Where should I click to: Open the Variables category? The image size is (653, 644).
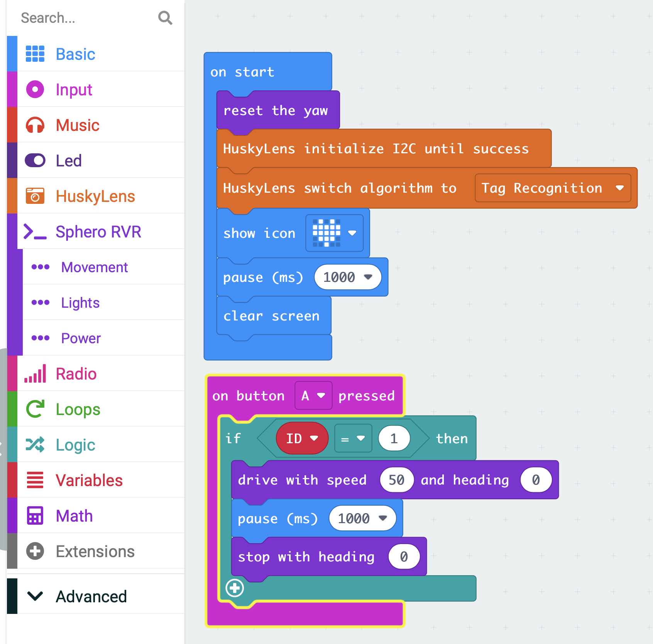coord(96,480)
